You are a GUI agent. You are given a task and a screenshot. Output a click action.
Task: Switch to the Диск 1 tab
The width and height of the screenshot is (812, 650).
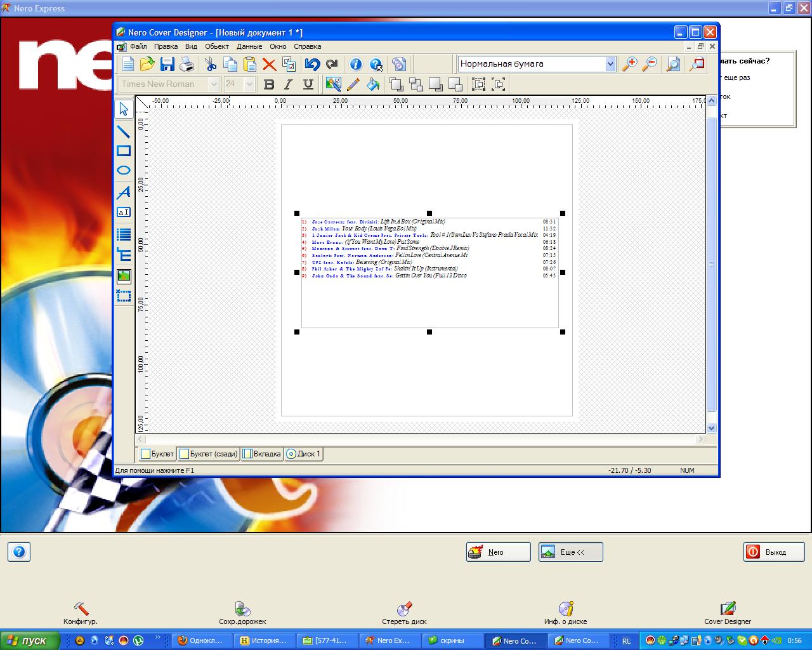coord(304,454)
